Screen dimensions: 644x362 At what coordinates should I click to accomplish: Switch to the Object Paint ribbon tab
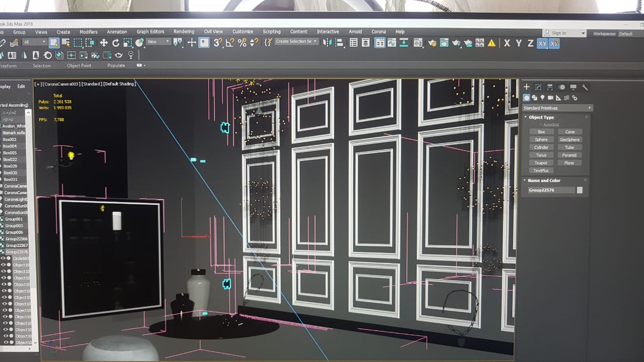coord(79,65)
